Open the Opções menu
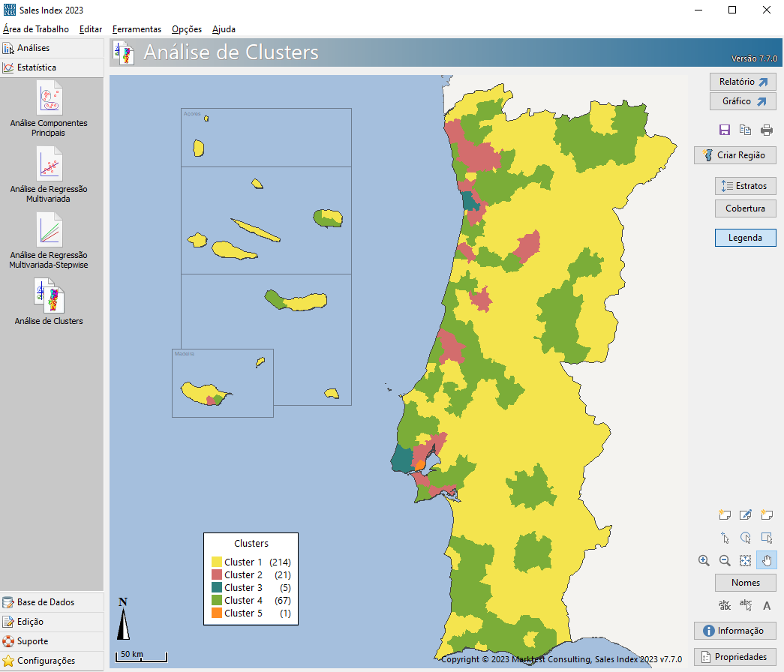 click(187, 29)
